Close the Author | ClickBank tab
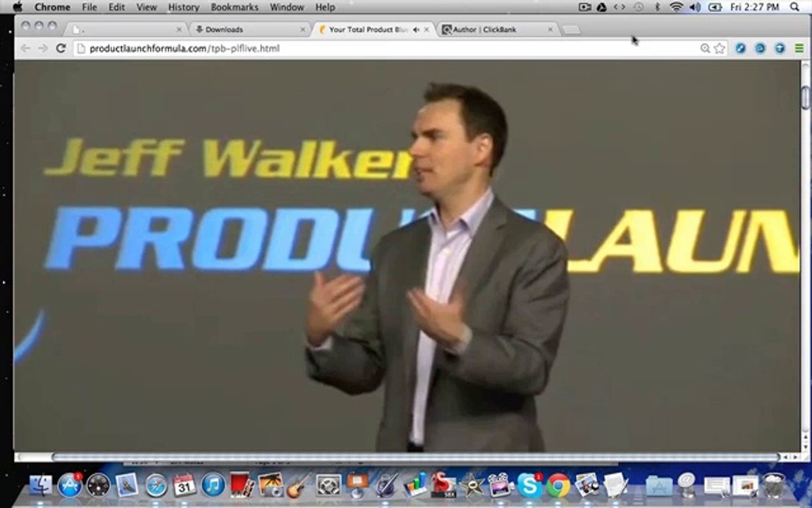This screenshot has height=508, width=812. (x=550, y=30)
